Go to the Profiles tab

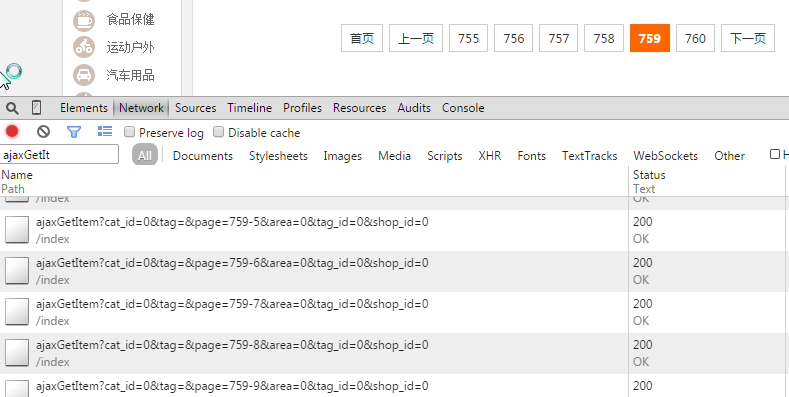[x=302, y=108]
